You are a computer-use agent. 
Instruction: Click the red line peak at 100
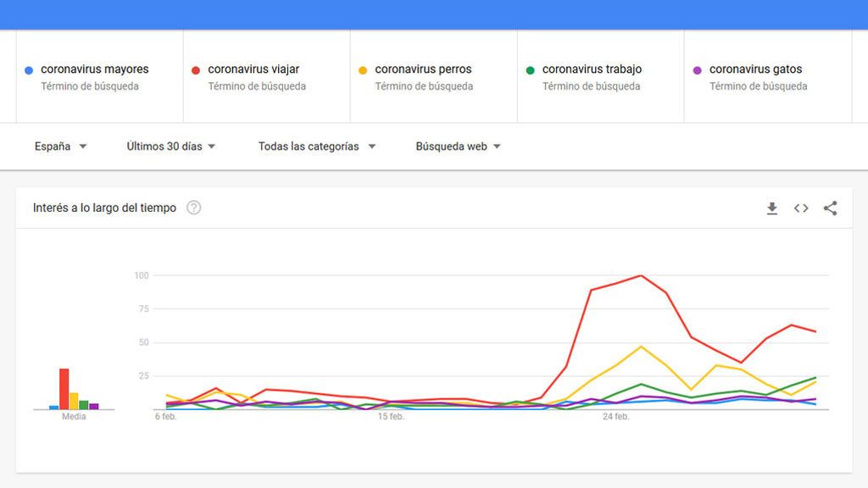(x=641, y=275)
